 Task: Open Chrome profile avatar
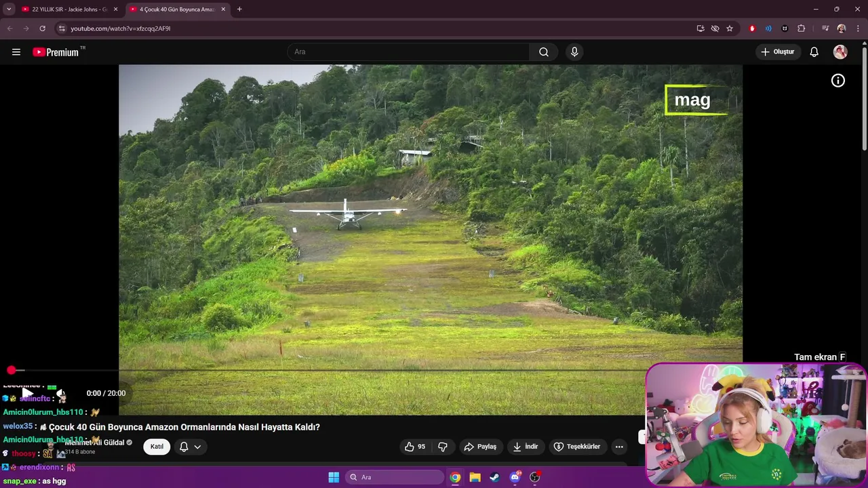(842, 28)
